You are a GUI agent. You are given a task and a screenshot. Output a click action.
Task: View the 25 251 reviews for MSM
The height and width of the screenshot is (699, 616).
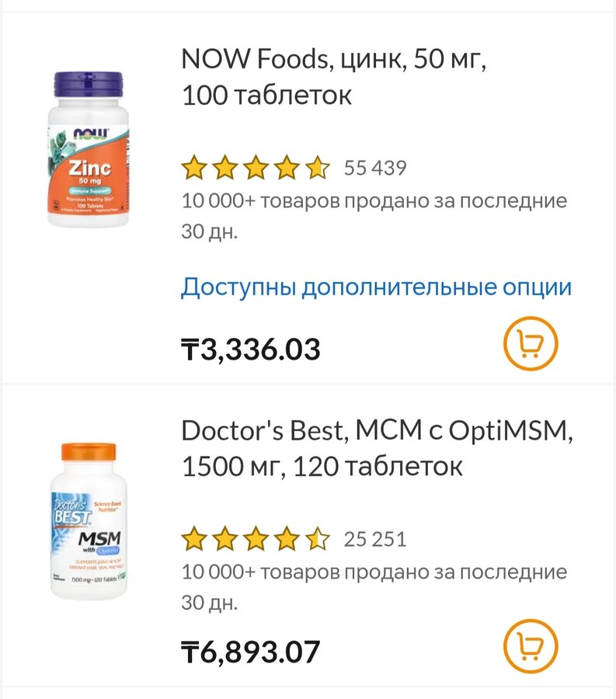[375, 539]
